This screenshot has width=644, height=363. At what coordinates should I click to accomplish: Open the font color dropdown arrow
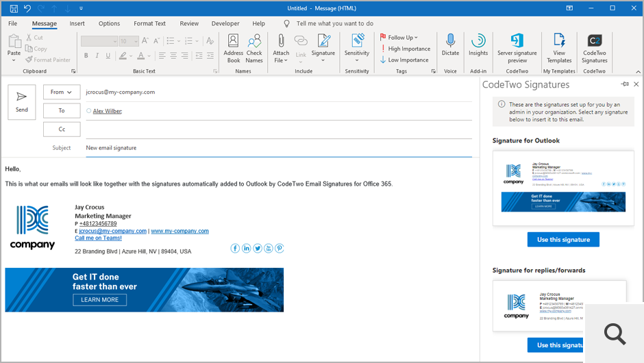pos(149,56)
